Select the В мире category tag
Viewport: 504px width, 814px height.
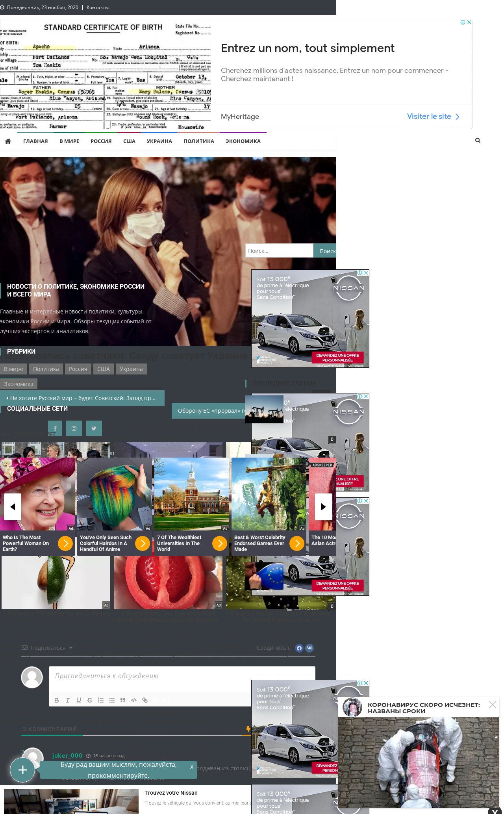[x=13, y=369]
